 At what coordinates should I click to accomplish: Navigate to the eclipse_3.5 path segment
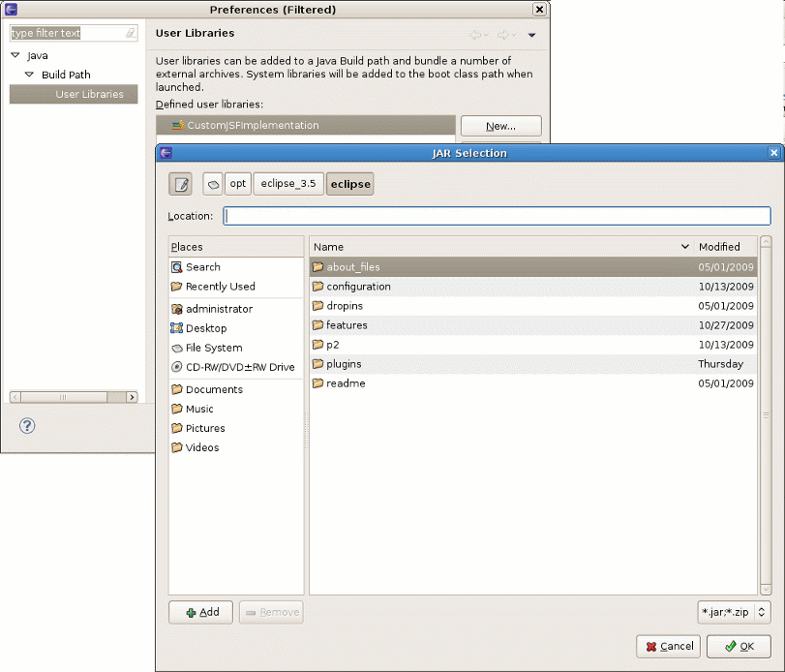(287, 184)
